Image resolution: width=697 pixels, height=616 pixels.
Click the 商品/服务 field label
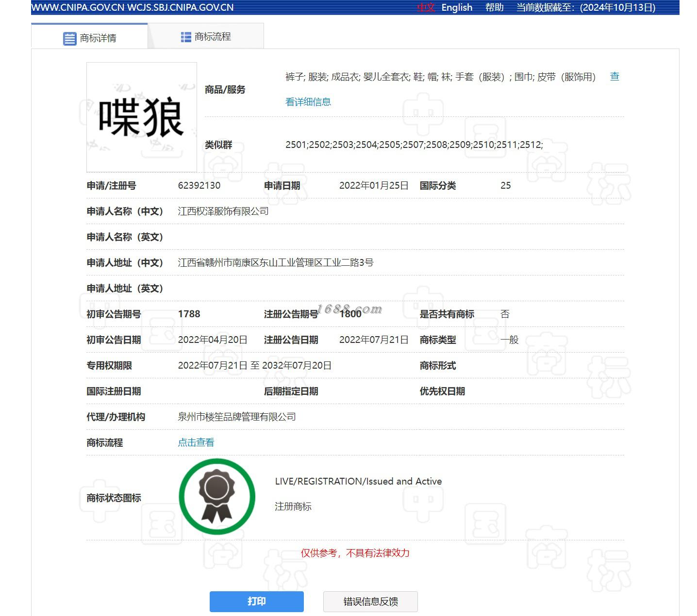225,89
